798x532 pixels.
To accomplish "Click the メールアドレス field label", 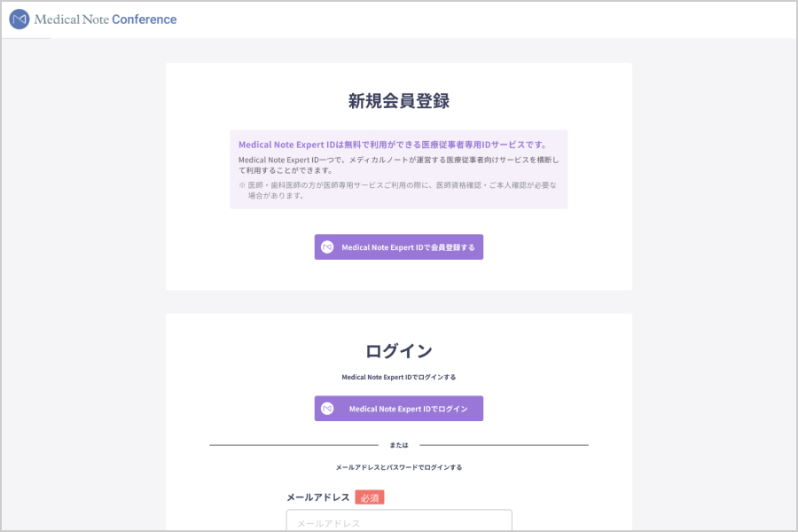I will click(x=318, y=497).
